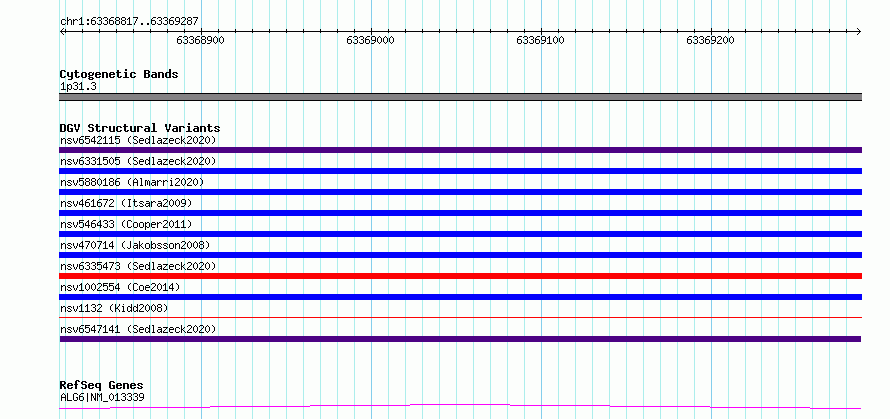
Task: Open the nsv1132 (Kidd2008) label
Action: [x=114, y=308]
